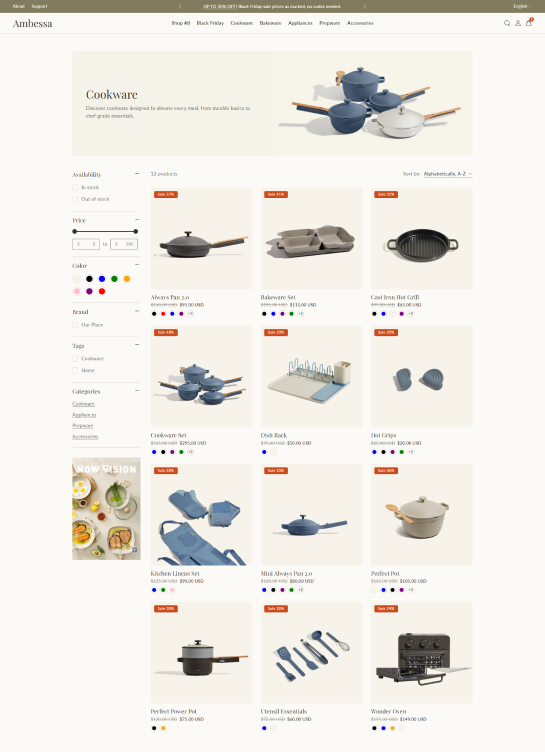The image size is (545, 752).
Task: Click the minimum price input field
Action: click(x=86, y=244)
